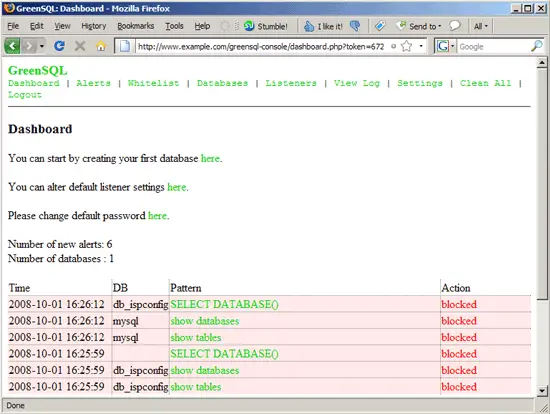Open SELECT DATABASE() pattern at 16:25:59

[x=224, y=354]
